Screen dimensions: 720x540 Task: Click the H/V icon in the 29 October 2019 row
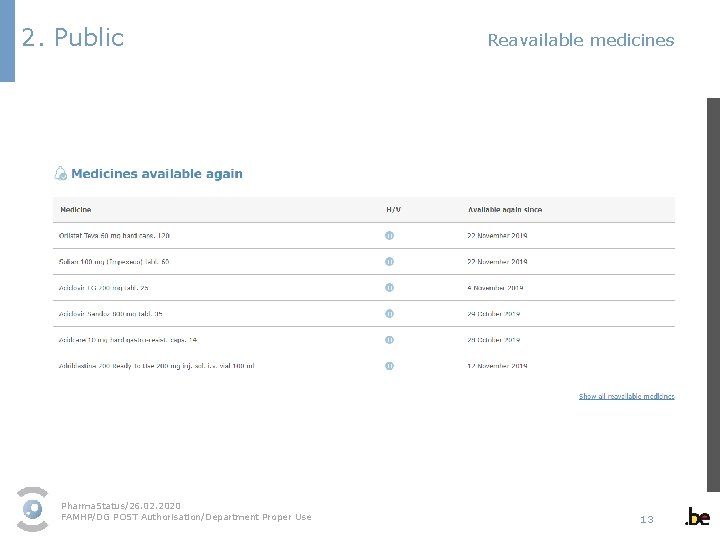click(x=389, y=340)
